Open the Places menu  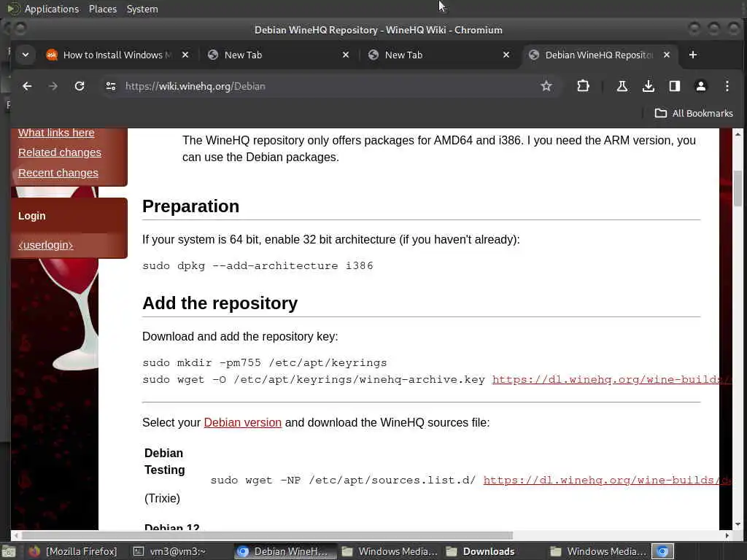pos(103,9)
